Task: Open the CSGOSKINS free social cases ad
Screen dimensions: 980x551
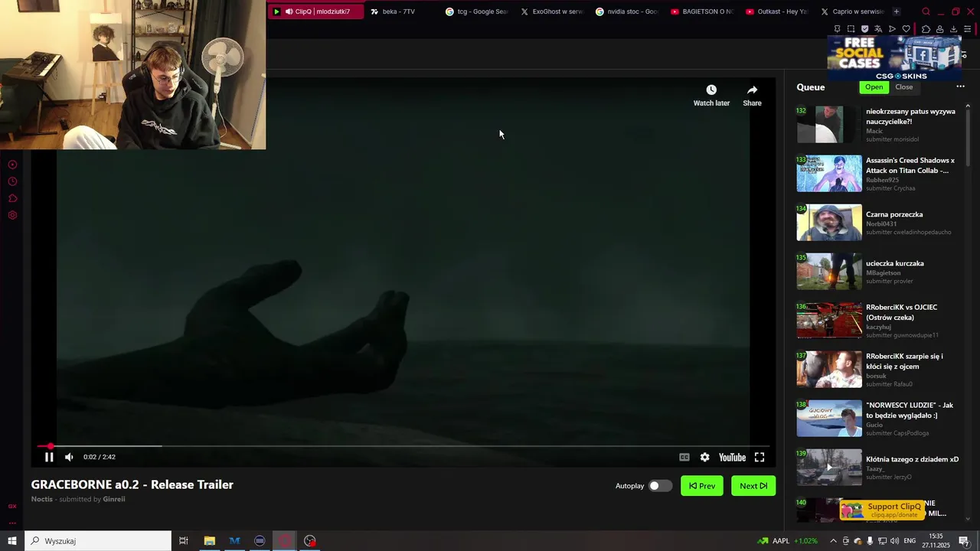Action: pos(894,58)
